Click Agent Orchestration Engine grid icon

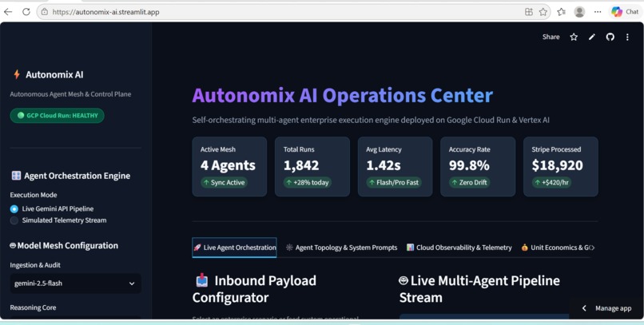16,176
